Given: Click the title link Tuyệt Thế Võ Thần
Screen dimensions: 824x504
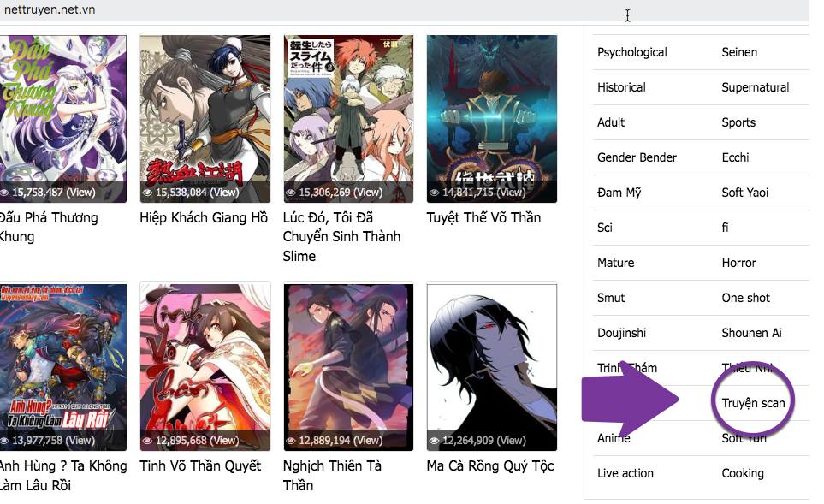Looking at the screenshot, I should coord(483,217).
